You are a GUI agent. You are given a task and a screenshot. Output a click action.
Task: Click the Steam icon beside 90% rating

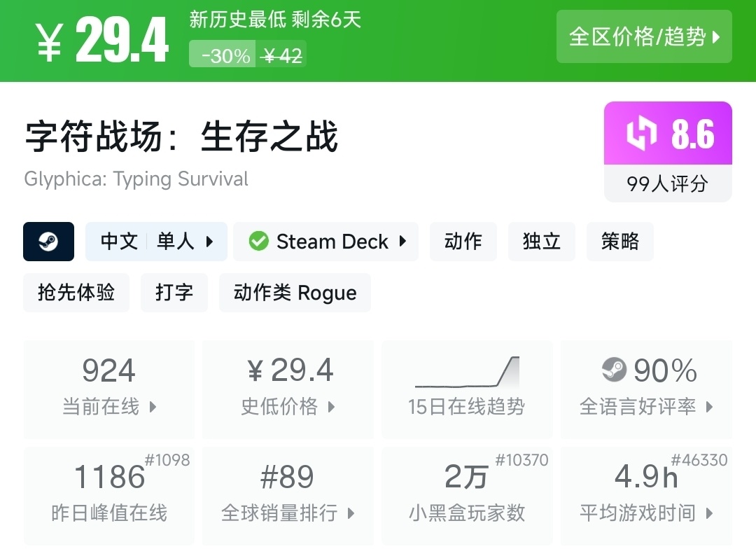click(x=614, y=370)
